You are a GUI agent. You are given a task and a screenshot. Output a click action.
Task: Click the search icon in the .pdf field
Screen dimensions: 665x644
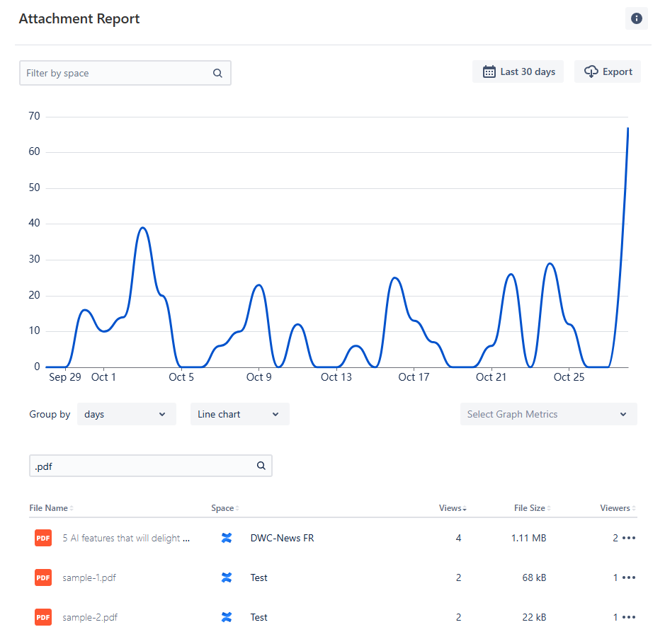pos(261,466)
